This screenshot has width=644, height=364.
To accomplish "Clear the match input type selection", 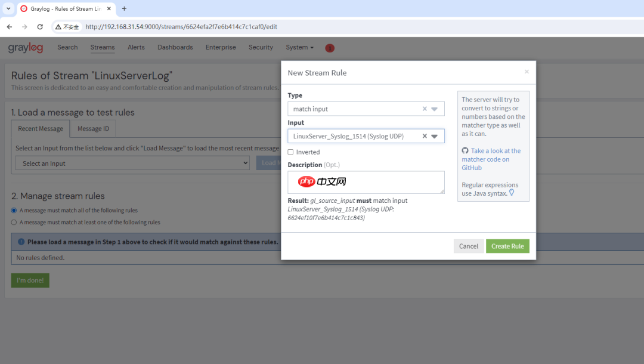I will 425,109.
